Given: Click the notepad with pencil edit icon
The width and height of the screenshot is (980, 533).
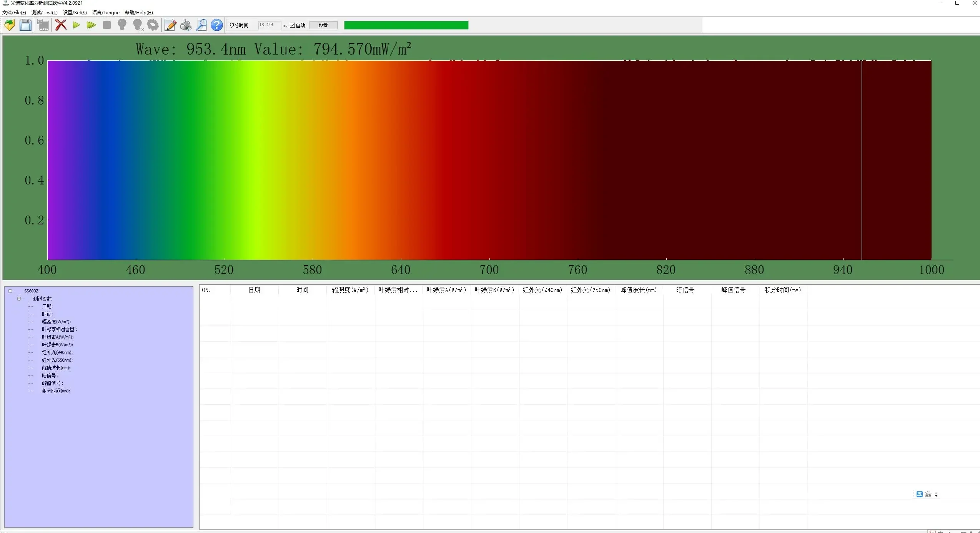Looking at the screenshot, I should pos(170,25).
